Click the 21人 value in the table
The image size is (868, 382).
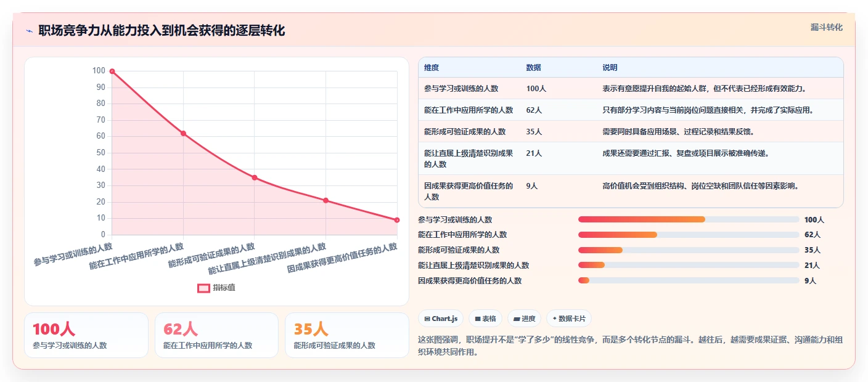(x=534, y=153)
